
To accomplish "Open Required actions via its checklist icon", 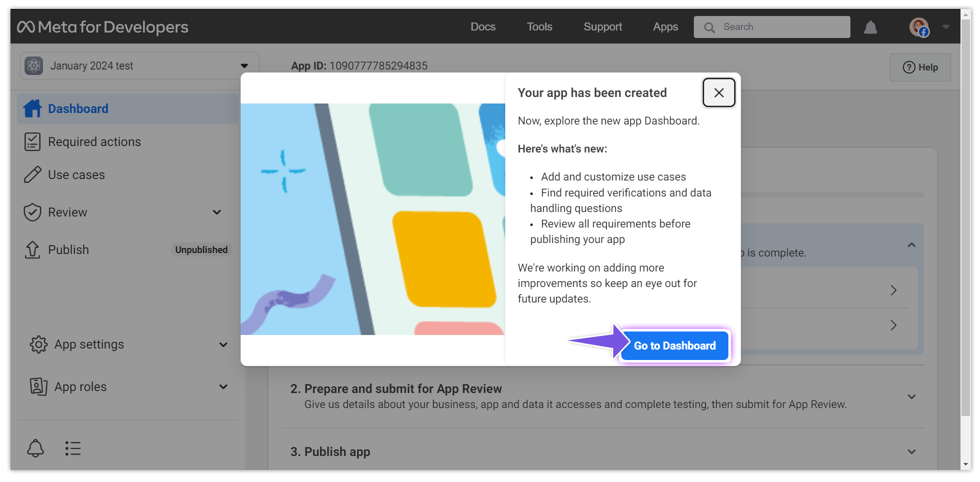I will [33, 141].
